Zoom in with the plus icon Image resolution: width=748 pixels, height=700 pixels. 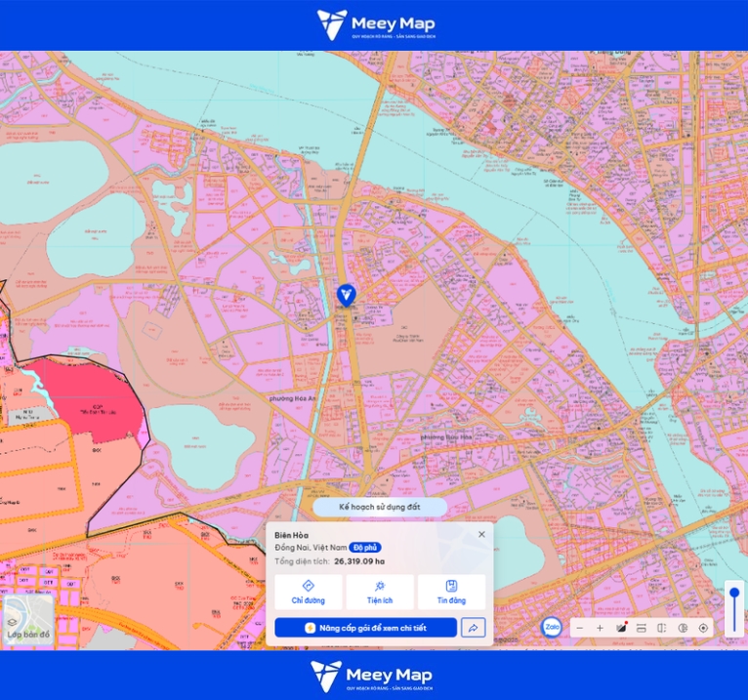coord(600,628)
